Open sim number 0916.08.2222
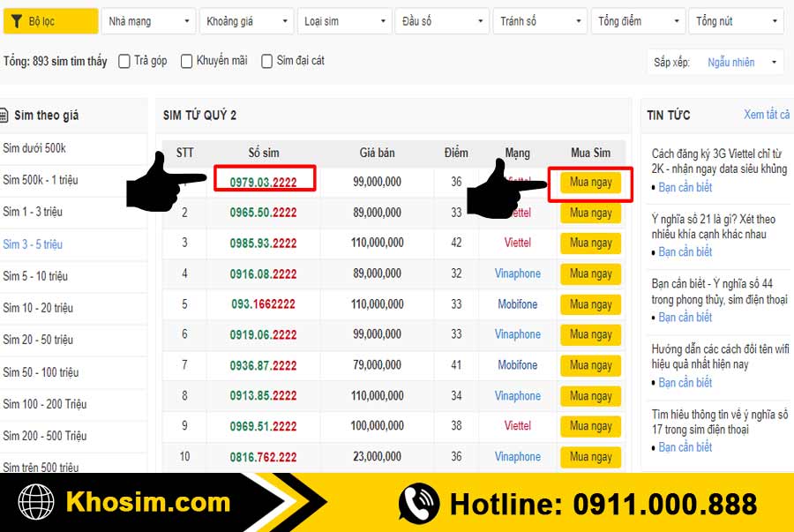The image size is (794, 532). point(263,274)
